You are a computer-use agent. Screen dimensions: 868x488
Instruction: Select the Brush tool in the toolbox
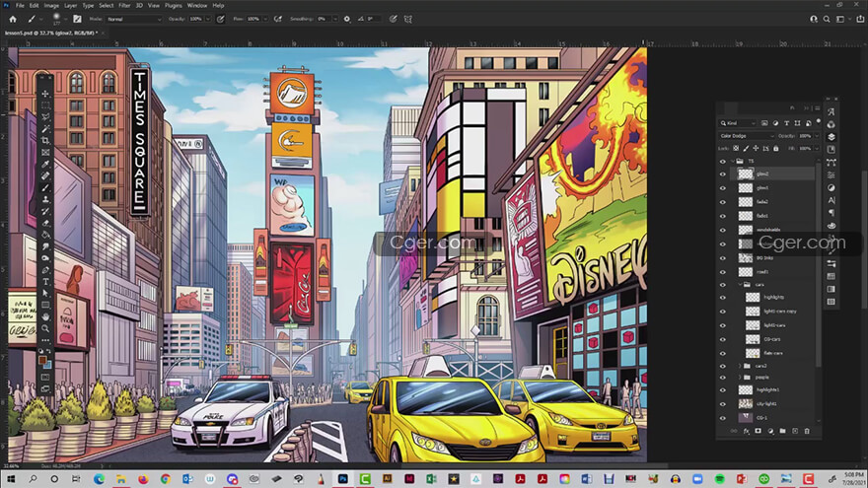pos(45,187)
